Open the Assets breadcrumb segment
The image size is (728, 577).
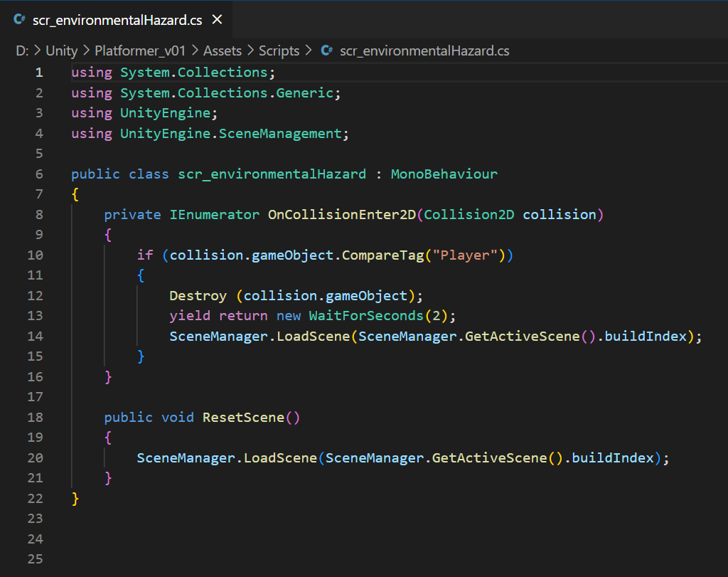tap(223, 51)
